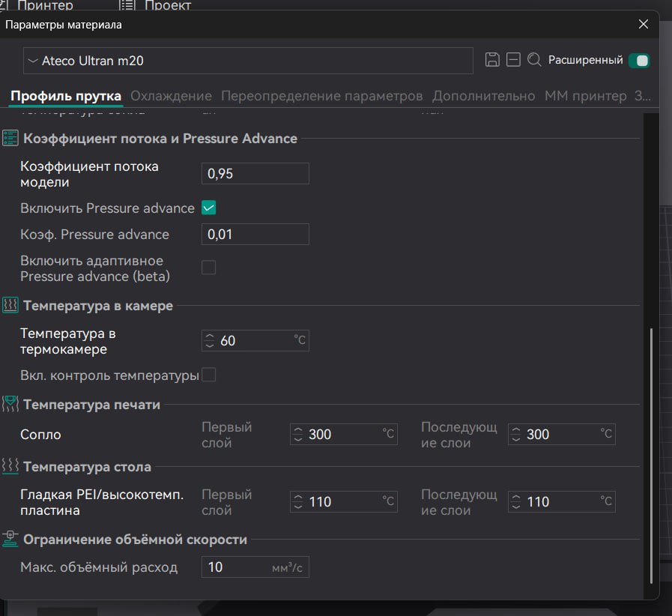Image resolution: width=672 pixels, height=616 pixels.
Task: Open the Переопределение параметров tab
Action: [x=322, y=96]
